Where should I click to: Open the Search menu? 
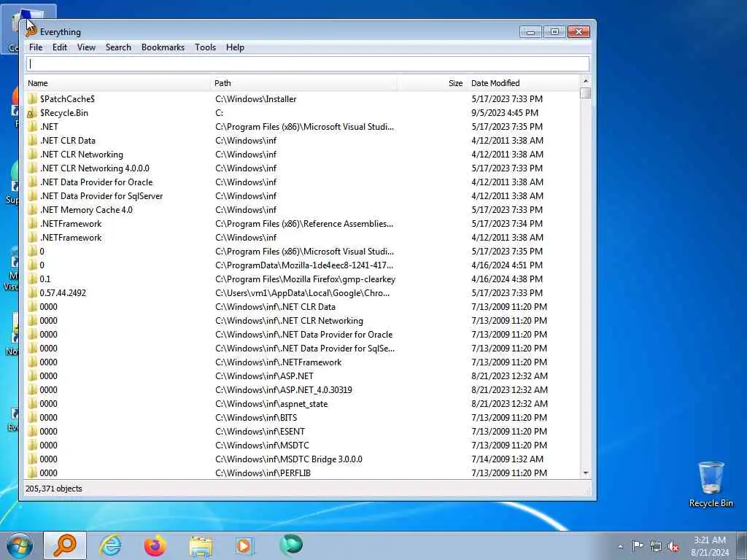click(118, 47)
